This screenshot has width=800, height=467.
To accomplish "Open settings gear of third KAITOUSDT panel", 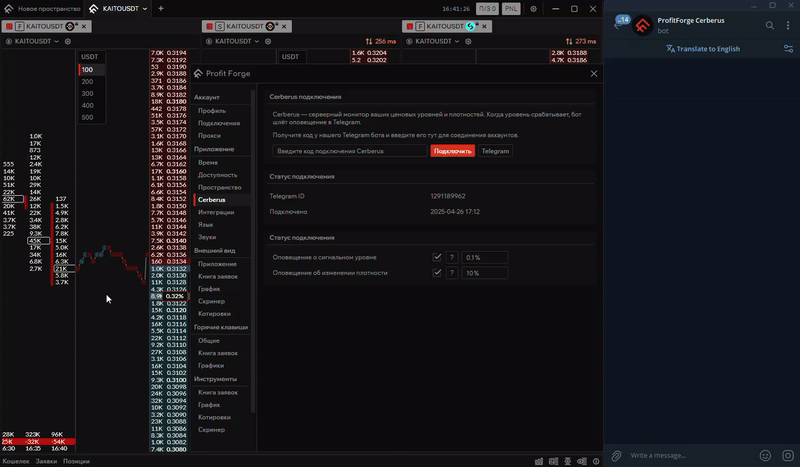I will tap(468, 41).
